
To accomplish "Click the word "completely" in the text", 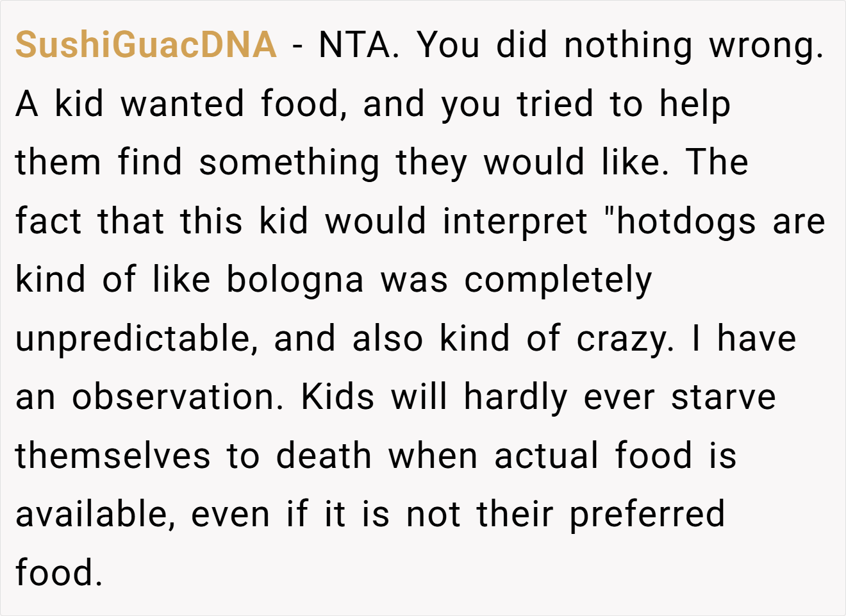I will click(x=558, y=281).
